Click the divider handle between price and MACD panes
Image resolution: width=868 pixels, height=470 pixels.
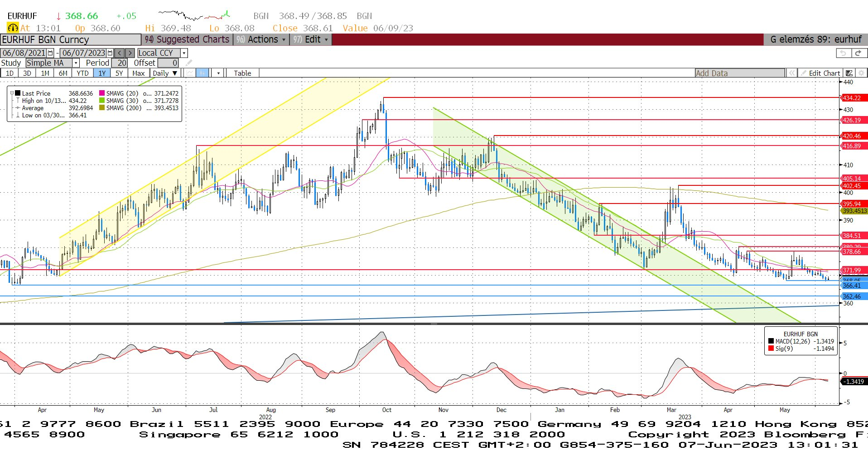(434, 324)
